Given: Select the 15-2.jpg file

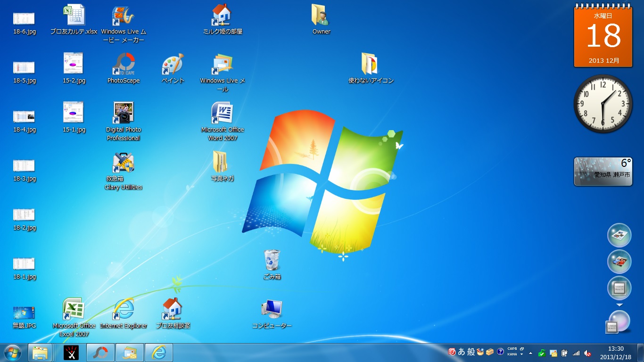Looking at the screenshot, I should click(74, 69).
